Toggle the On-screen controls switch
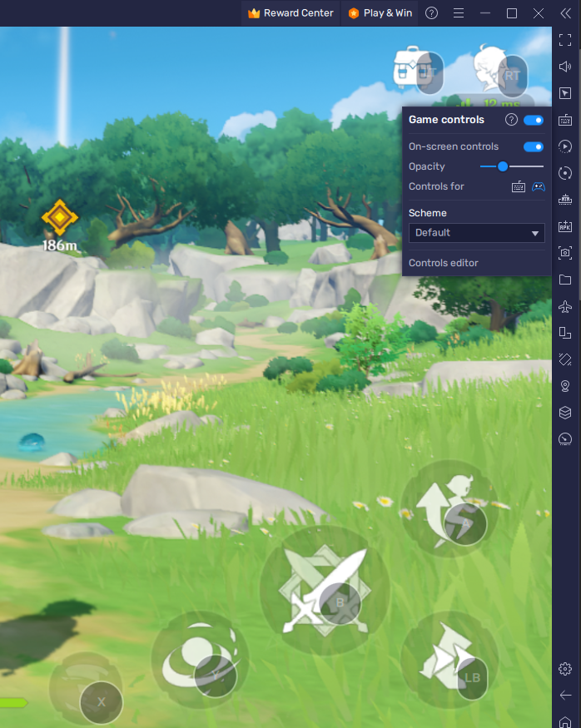Viewport: 581px width, 728px height. (x=534, y=146)
